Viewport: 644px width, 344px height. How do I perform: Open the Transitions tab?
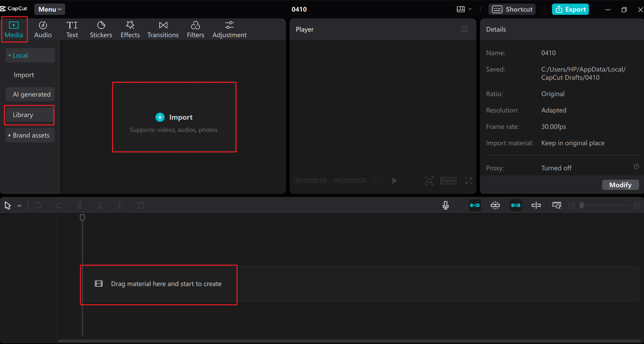(x=163, y=30)
